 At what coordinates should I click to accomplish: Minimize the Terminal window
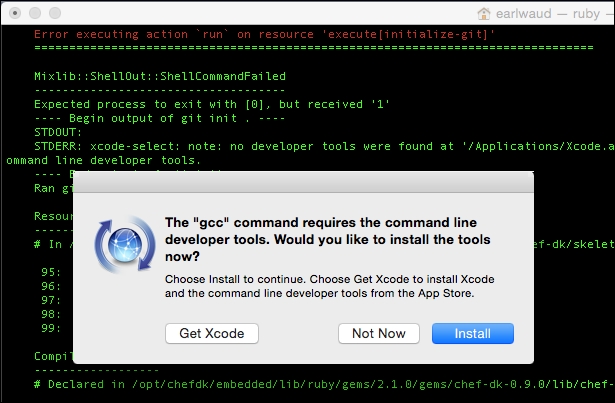coord(35,13)
